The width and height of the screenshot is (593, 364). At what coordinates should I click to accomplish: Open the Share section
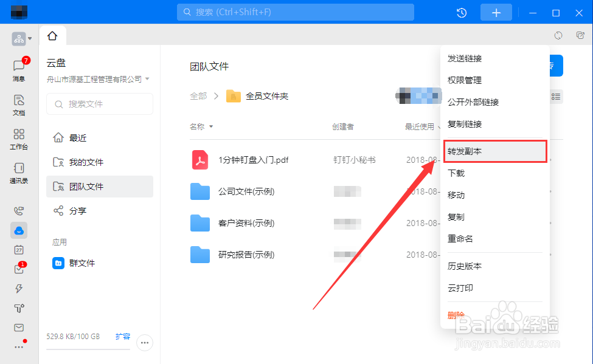click(x=100, y=210)
